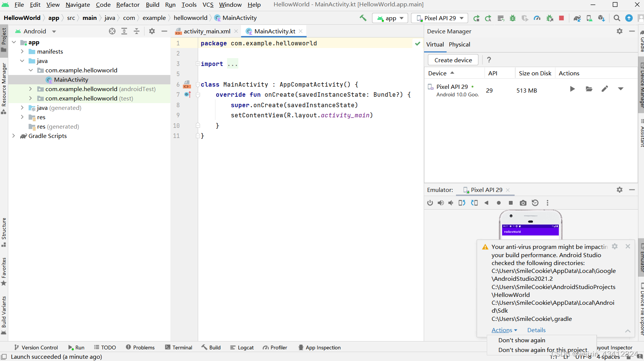Open the File menu
Viewport: 644px width, 361px height.
[x=19, y=4]
